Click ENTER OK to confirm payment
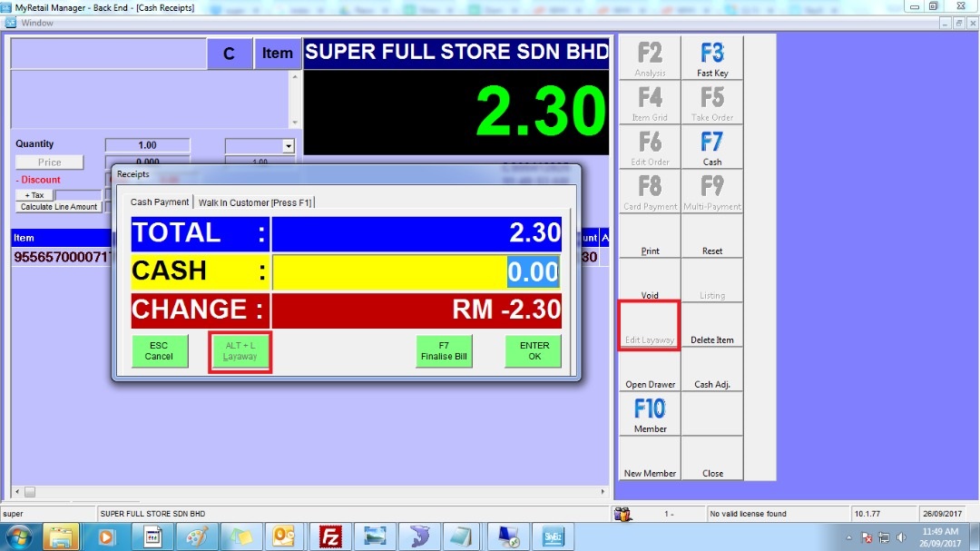Screen dimensions: 980x551 (534, 351)
